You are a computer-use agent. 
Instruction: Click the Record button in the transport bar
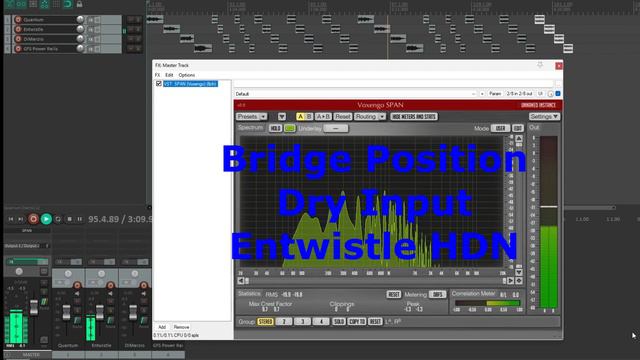[x=33, y=219]
